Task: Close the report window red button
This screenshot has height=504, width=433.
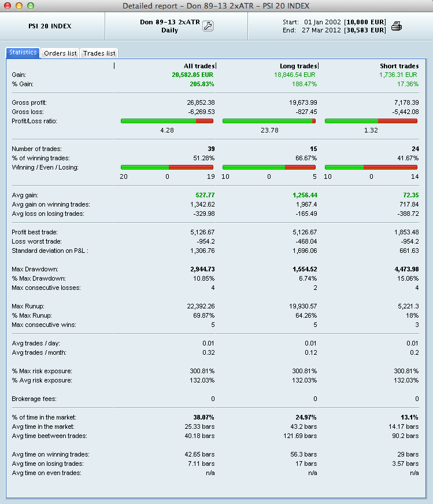Action: 8,6
